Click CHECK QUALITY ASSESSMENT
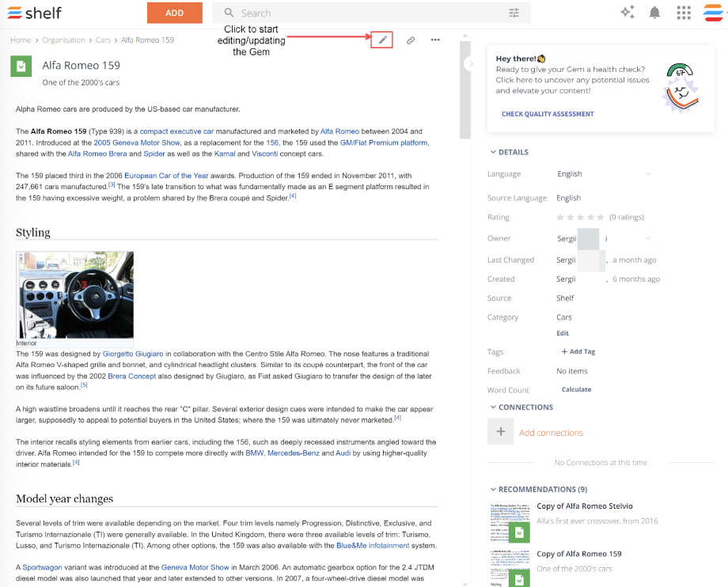 [548, 113]
